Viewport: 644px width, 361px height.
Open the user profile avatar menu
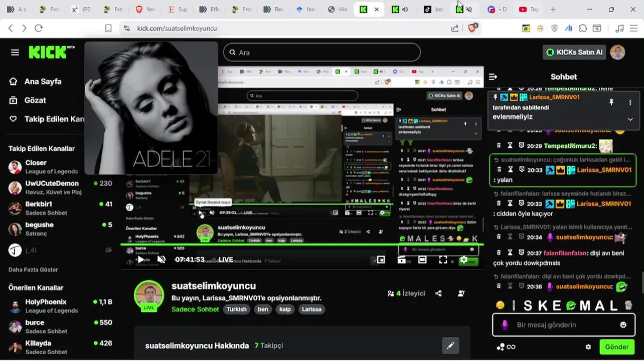(617, 52)
